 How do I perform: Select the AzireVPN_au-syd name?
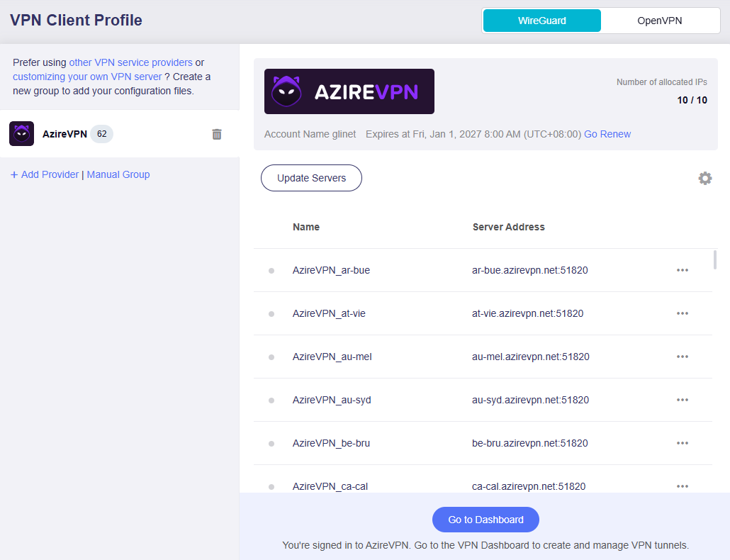[x=332, y=401]
